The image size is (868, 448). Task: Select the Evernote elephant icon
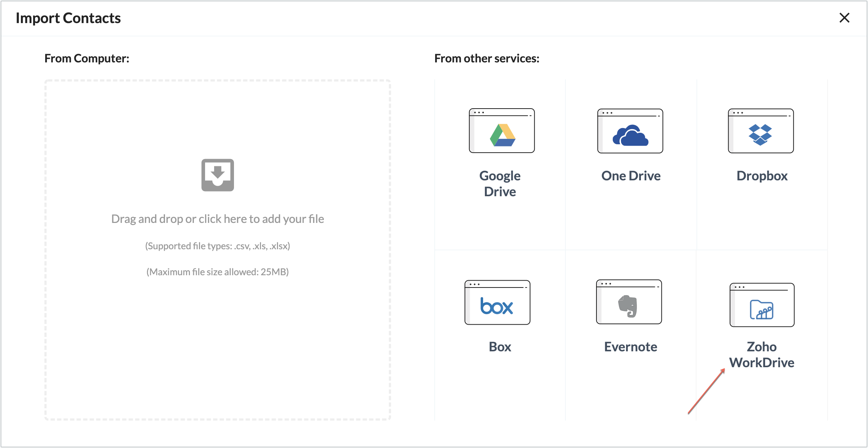point(629,302)
